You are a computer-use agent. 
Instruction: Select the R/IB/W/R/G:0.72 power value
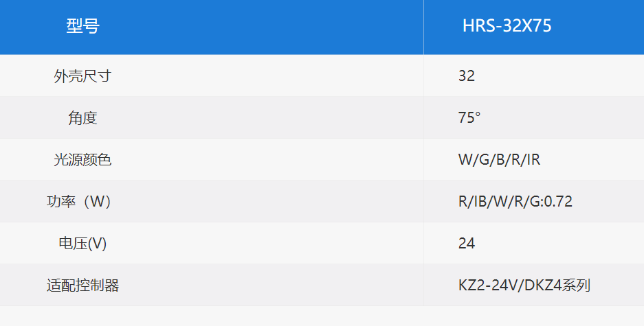(515, 201)
